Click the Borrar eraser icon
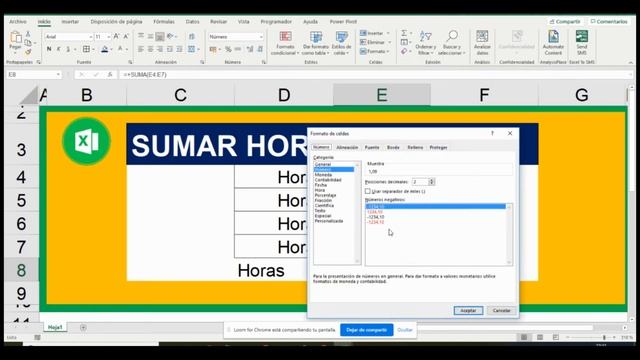The image size is (640, 360). 404,51
